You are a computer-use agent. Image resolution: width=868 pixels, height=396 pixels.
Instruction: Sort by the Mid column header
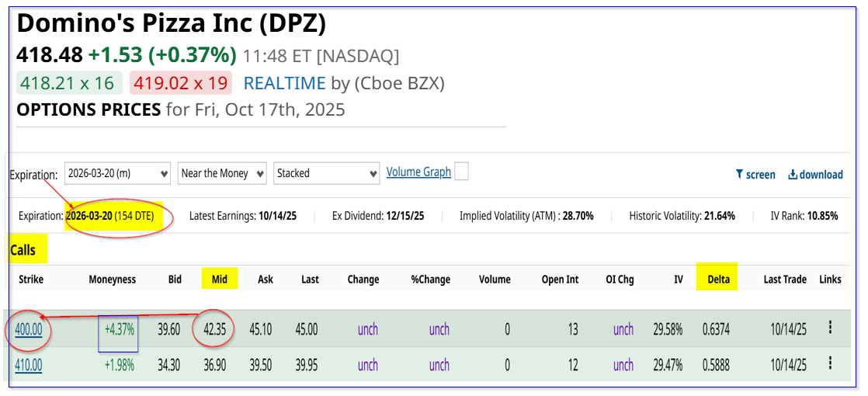point(220,280)
